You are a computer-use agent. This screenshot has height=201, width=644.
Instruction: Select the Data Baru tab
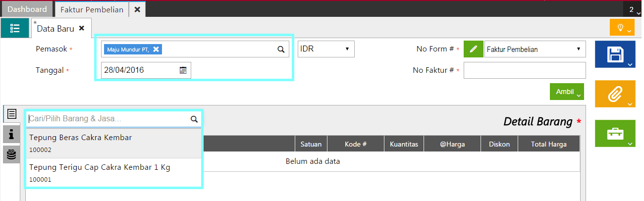55,29
